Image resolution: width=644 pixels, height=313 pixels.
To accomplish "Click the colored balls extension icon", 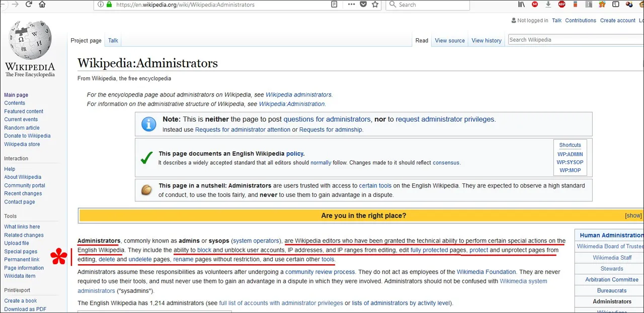I will coord(629,5).
